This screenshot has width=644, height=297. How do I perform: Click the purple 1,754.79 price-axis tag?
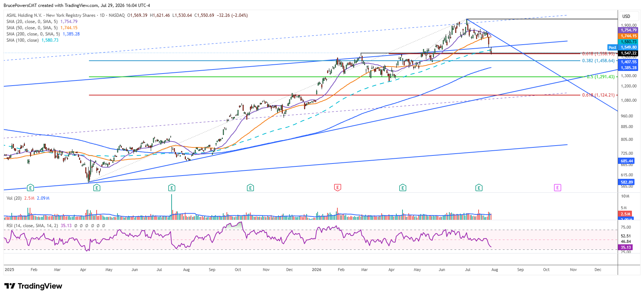tap(629, 30)
